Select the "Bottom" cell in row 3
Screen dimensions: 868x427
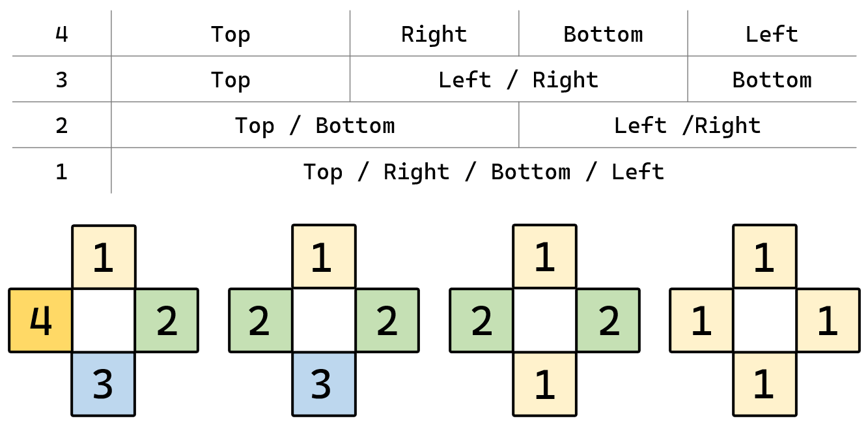[x=772, y=80]
